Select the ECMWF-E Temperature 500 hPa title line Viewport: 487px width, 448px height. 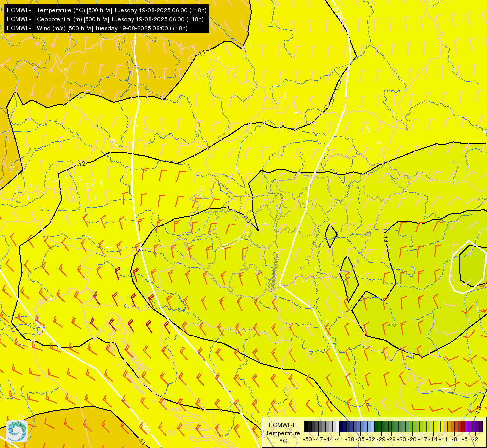(107, 10)
